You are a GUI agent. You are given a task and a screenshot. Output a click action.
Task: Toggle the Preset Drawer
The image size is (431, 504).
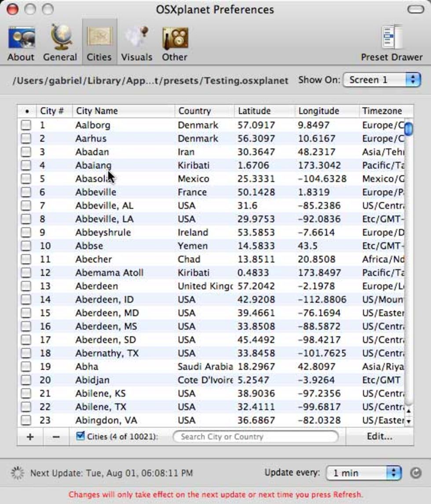point(391,44)
